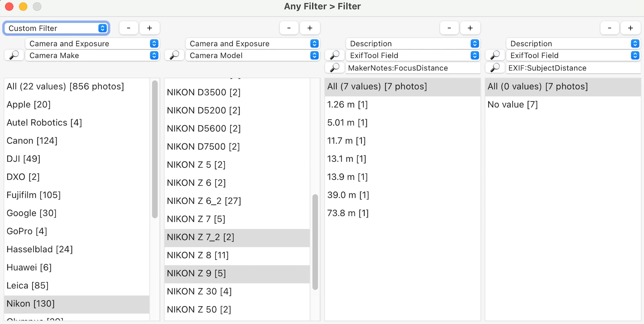Select 'Nikon [130]' row
The width and height of the screenshot is (644, 324).
tap(77, 304)
